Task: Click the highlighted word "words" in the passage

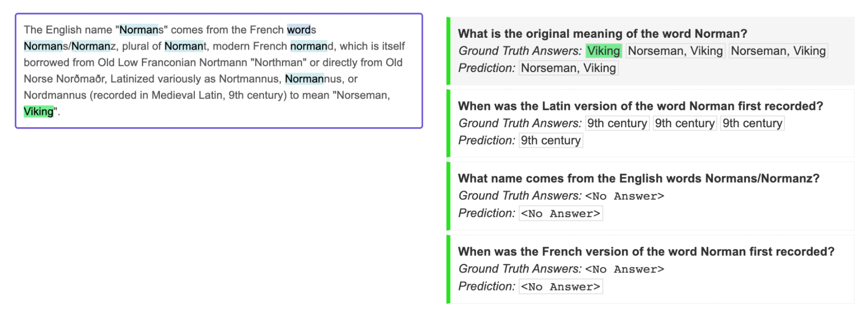Action: tap(301, 30)
